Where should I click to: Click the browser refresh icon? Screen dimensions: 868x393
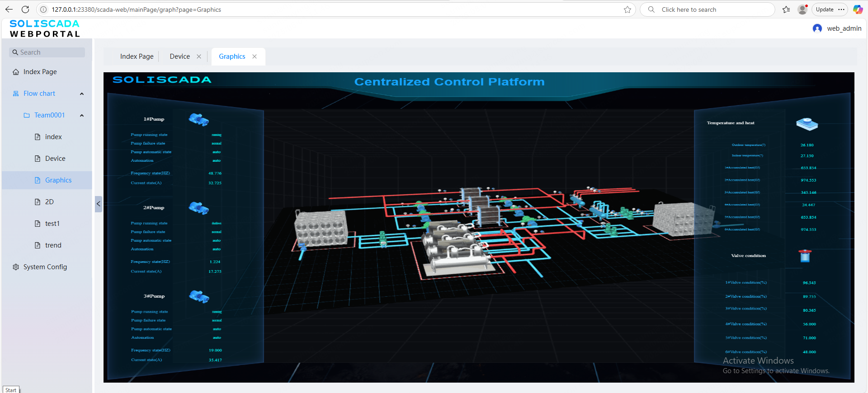tap(25, 9)
